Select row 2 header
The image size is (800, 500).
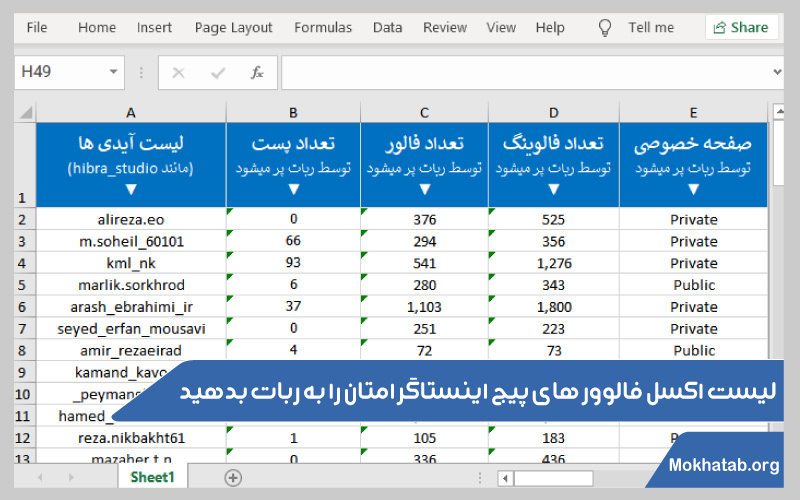[24, 219]
